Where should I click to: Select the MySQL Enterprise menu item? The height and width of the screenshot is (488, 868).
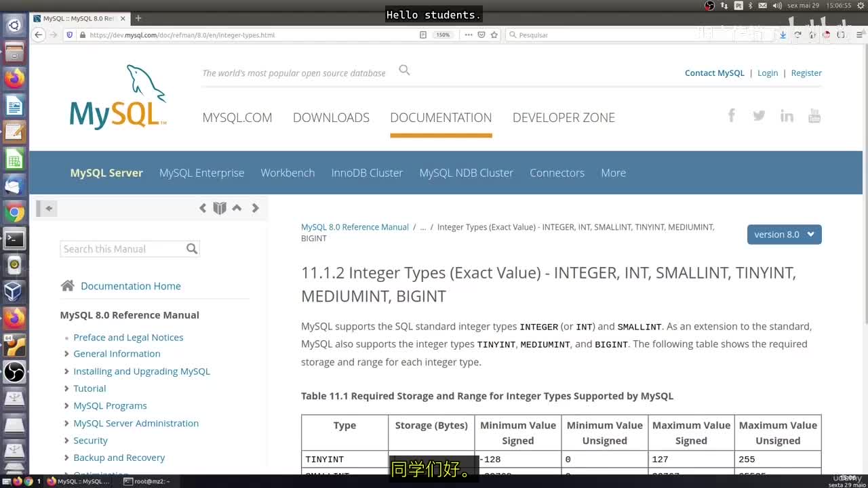point(201,173)
